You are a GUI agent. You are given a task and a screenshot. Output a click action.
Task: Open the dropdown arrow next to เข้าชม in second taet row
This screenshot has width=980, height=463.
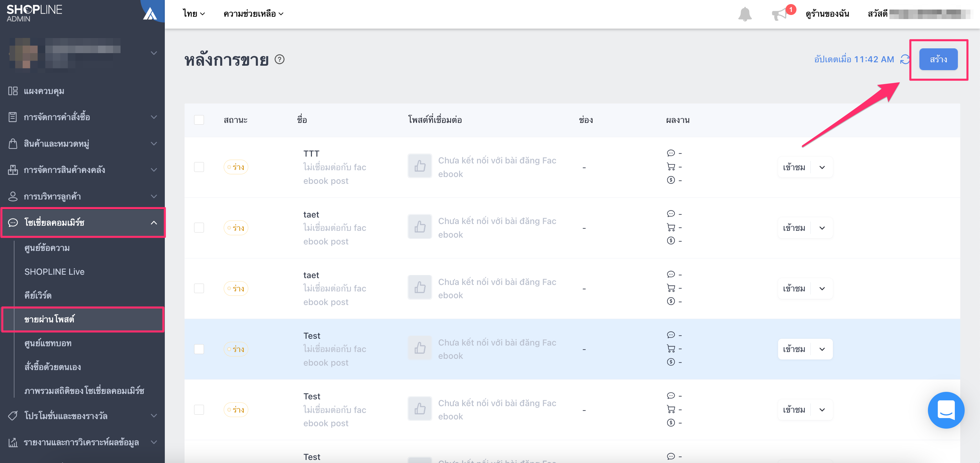822,288
